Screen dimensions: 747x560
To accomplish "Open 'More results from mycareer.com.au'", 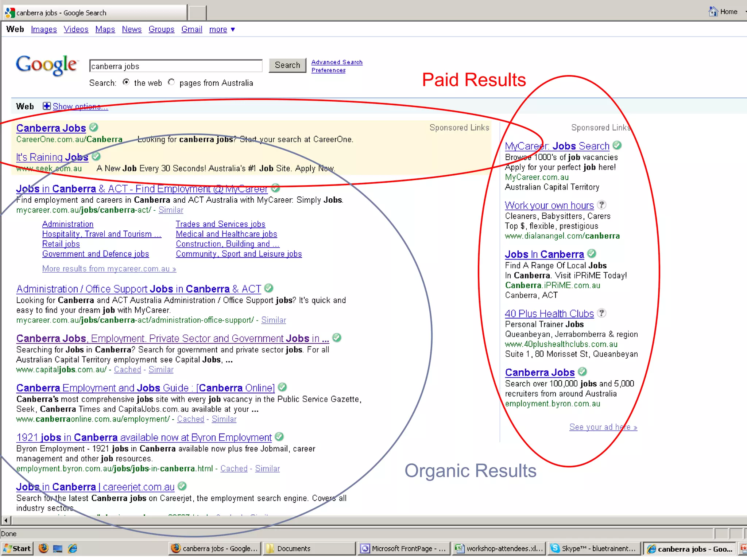I will 109,269.
